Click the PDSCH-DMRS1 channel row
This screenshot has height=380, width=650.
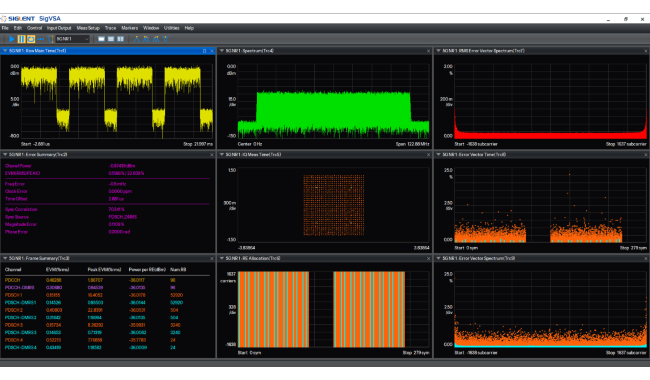click(107, 303)
